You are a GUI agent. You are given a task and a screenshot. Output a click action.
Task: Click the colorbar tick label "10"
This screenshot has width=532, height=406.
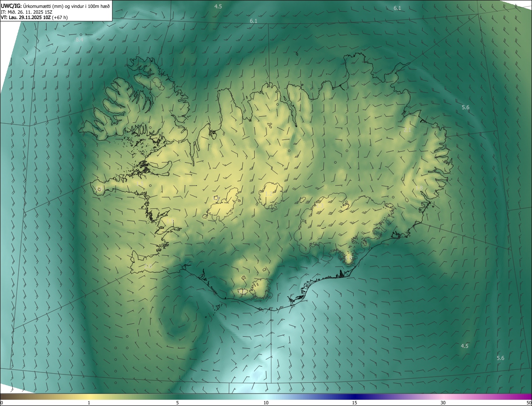[266, 403]
